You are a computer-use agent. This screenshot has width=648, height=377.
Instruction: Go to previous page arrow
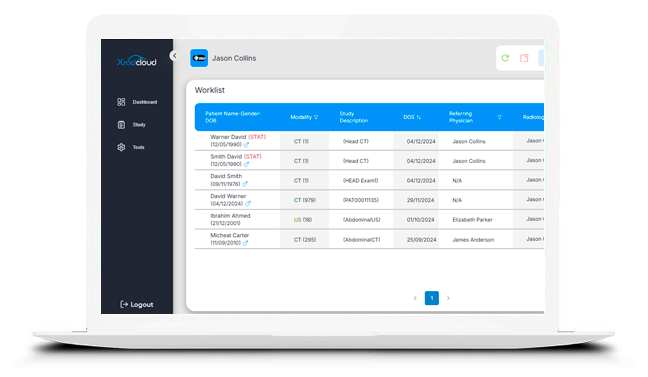click(x=415, y=298)
